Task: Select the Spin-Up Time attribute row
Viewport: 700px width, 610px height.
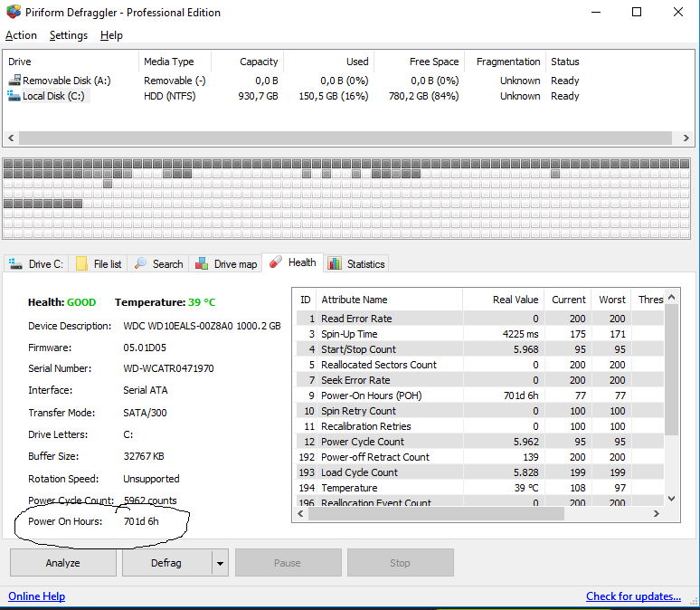Action: (x=480, y=334)
